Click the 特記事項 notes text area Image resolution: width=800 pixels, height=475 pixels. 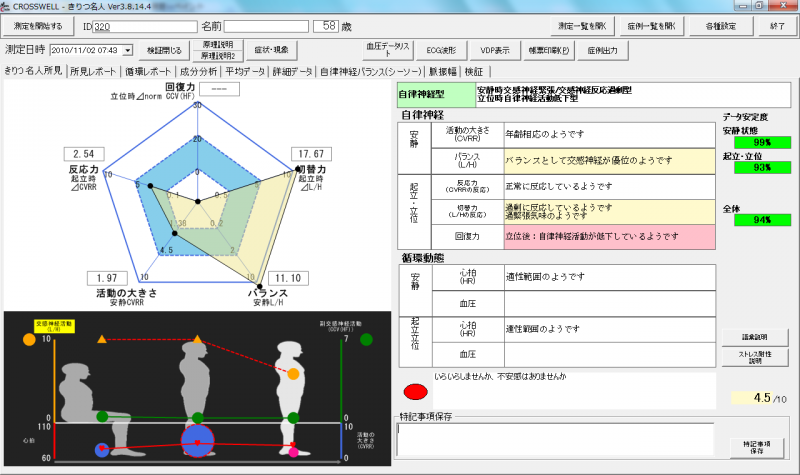[555, 439]
